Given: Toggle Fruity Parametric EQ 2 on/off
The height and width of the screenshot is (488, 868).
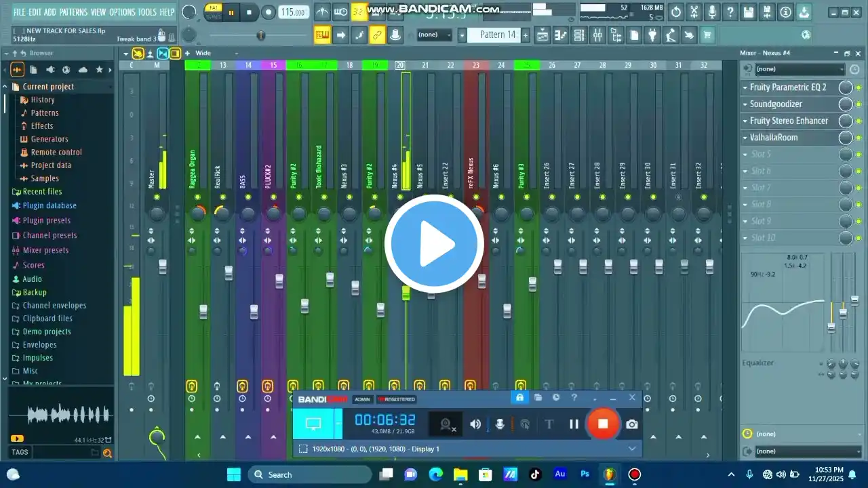Looking at the screenshot, I should pyautogui.click(x=859, y=87).
